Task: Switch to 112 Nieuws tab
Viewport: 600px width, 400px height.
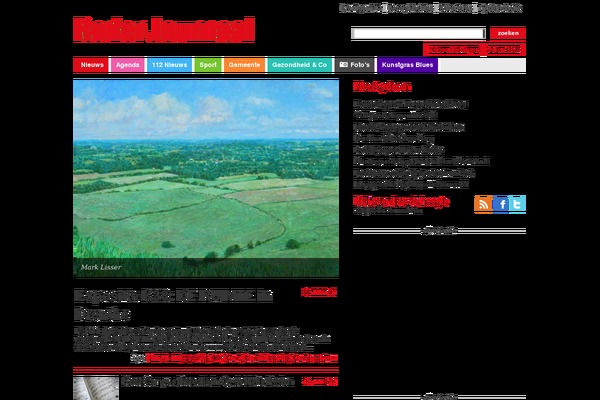Action: point(170,65)
